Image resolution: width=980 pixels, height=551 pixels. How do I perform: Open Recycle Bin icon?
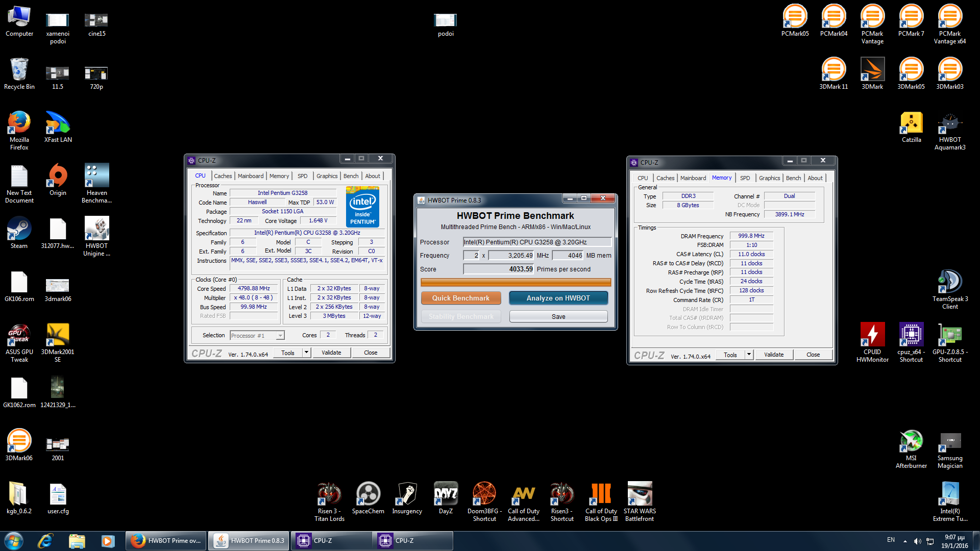tap(19, 73)
